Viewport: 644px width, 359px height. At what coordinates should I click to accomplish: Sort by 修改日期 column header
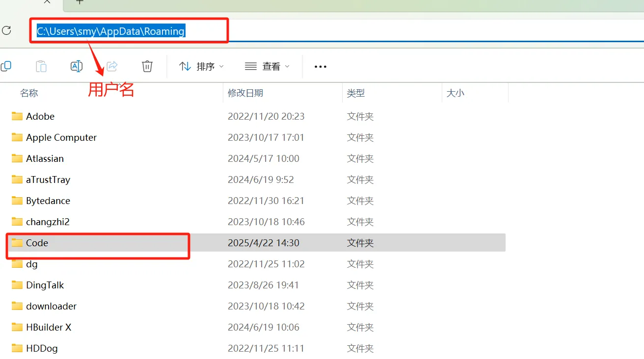(x=248, y=93)
